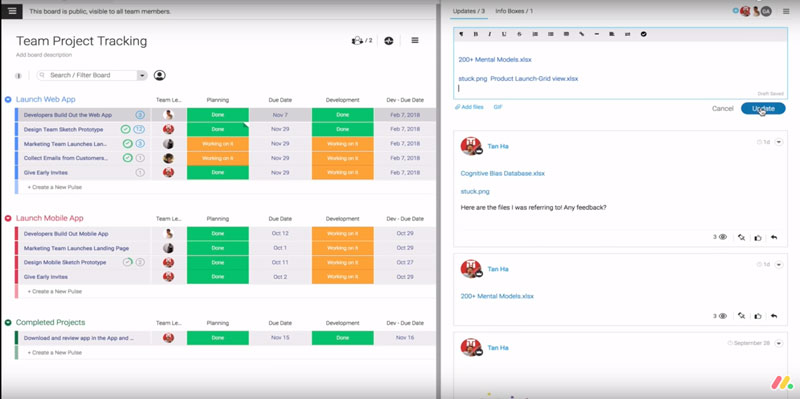800x399 pixels.
Task: Reply to the 200+ Mental Models post
Action: (x=774, y=316)
